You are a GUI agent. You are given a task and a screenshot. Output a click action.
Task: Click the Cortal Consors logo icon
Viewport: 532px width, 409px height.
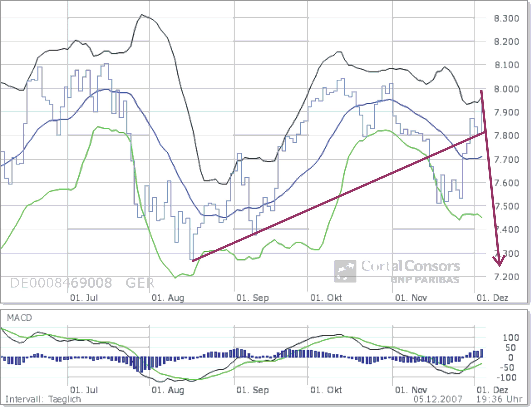(x=345, y=271)
